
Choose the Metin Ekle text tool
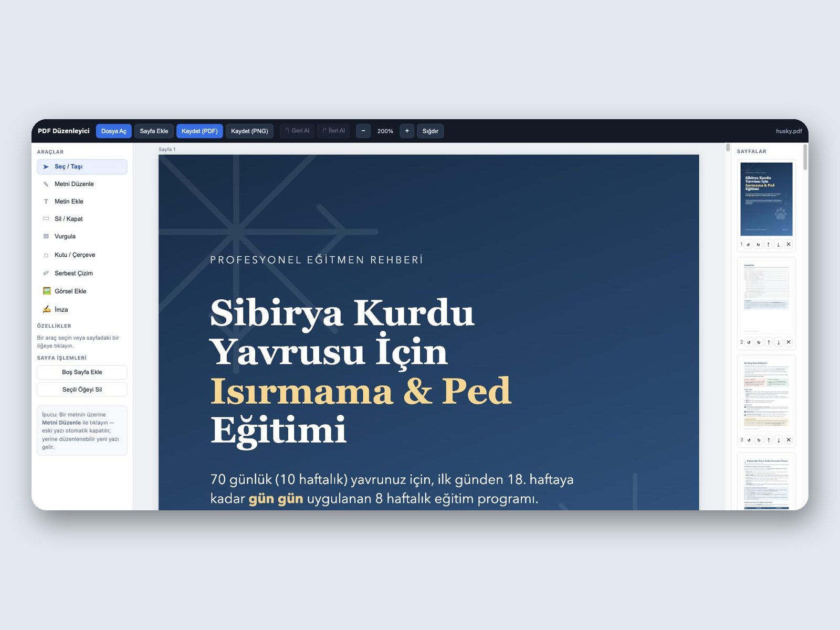pyautogui.click(x=82, y=202)
